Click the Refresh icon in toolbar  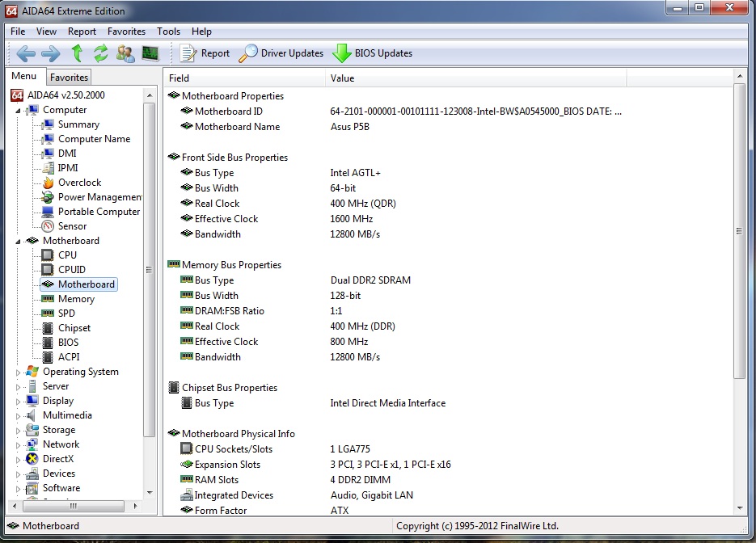tap(100, 53)
